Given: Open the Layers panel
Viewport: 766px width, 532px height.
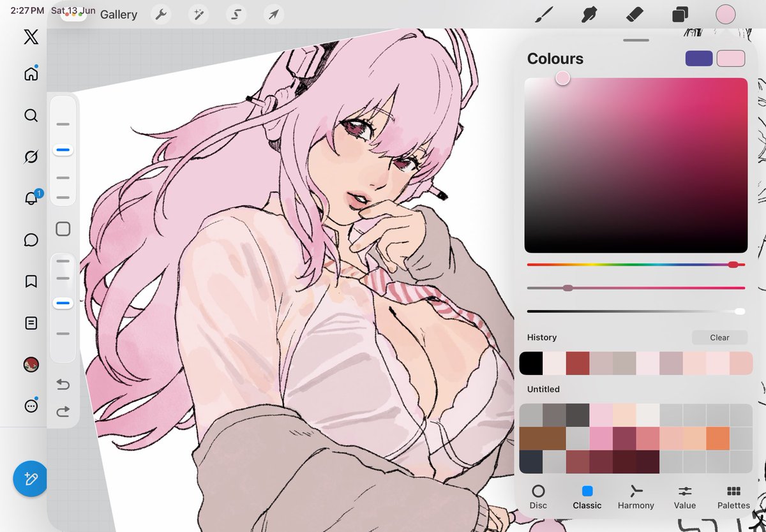Looking at the screenshot, I should point(679,15).
